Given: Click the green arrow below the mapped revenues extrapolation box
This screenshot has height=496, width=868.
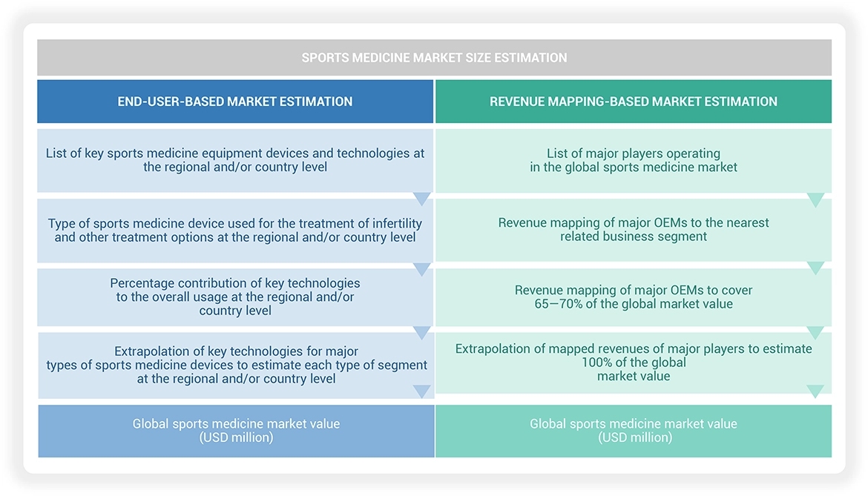Looking at the screenshot, I should point(815,391).
